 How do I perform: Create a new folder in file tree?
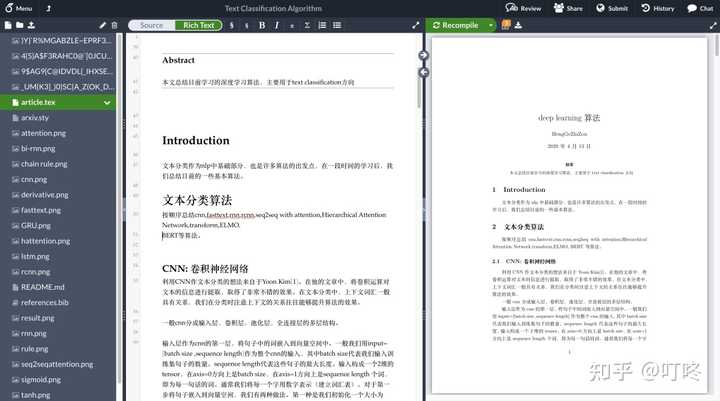coord(19,25)
